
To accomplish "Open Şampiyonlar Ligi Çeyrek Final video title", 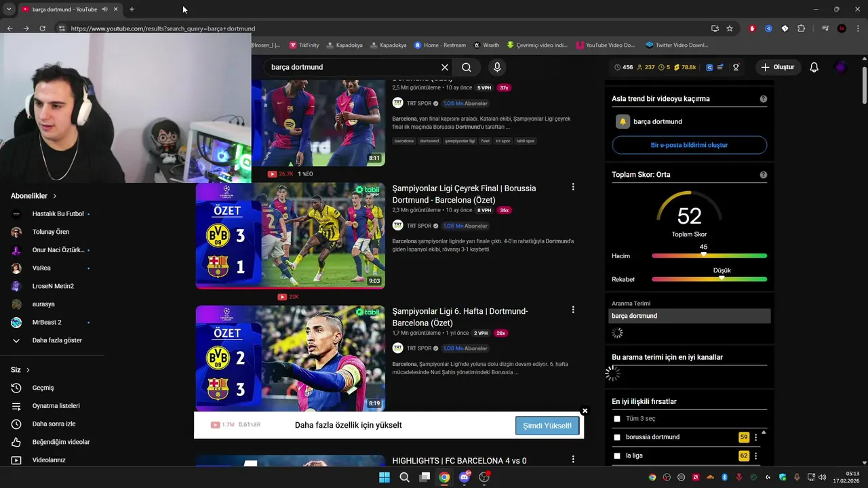I will 464,194.
